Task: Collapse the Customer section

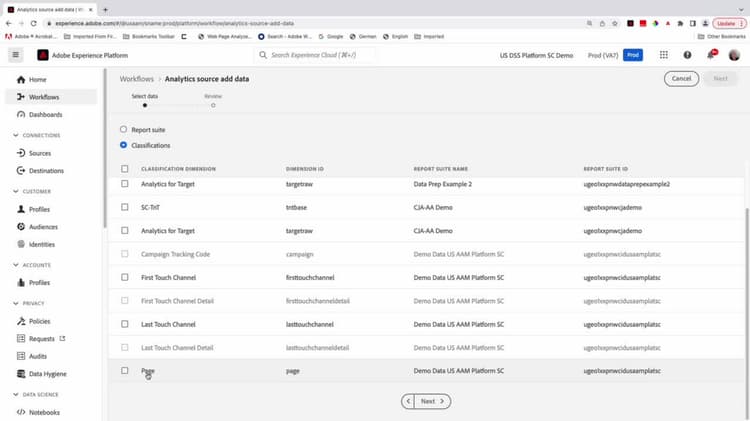Action: point(16,191)
